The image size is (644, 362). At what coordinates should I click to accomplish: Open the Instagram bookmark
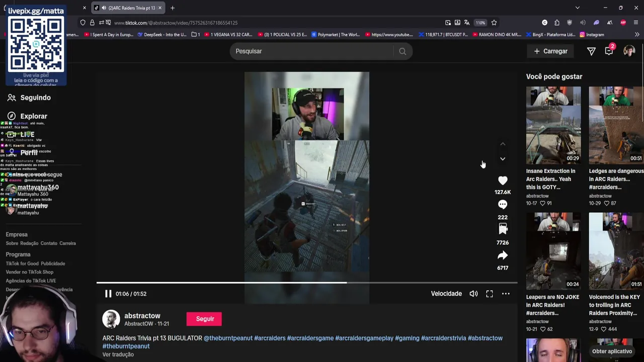click(592, 35)
